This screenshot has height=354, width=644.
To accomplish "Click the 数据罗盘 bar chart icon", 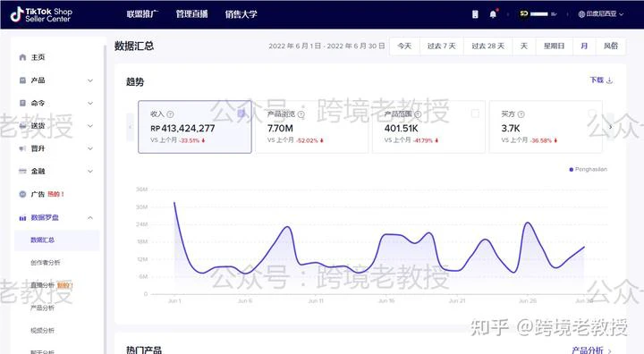I will point(22,217).
